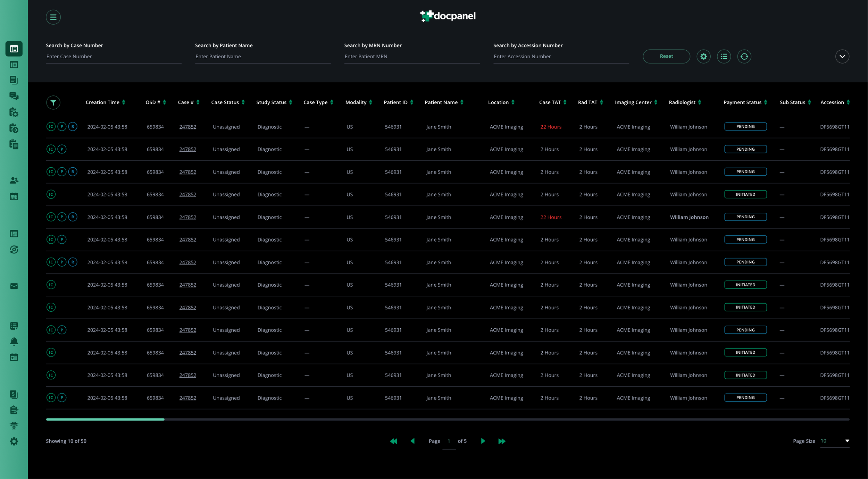This screenshot has width=868, height=479.
Task: Open the users group sidebar icon
Action: tap(14, 180)
